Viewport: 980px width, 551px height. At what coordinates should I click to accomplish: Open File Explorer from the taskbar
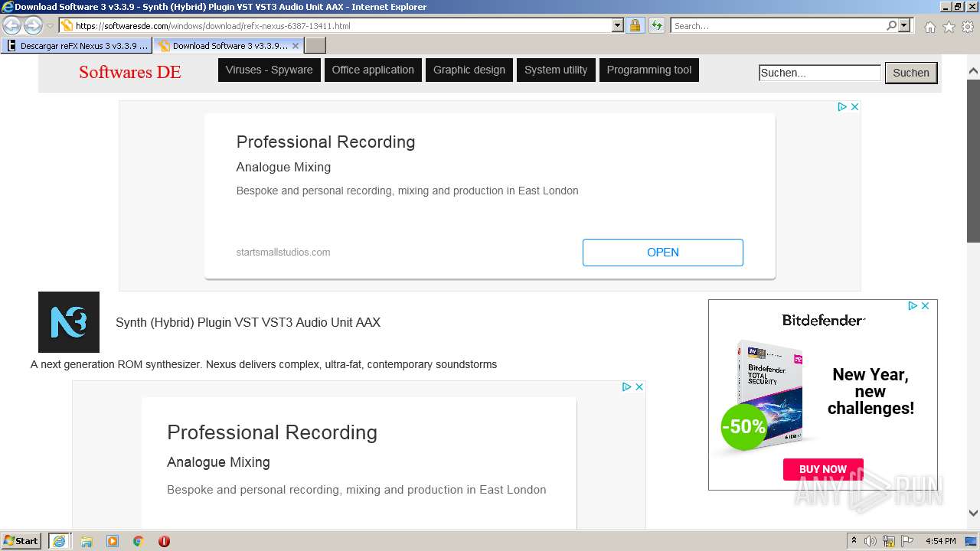pyautogui.click(x=87, y=541)
